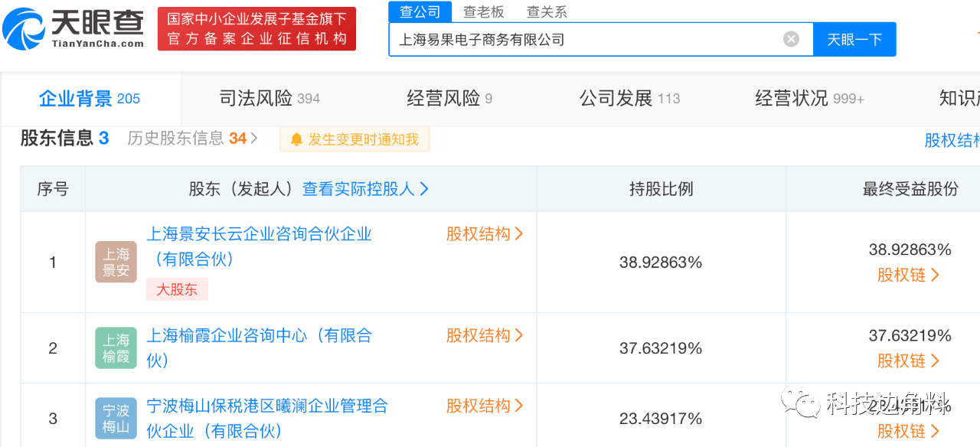Open 股权链 link under 37.63219%
Image resolution: width=980 pixels, height=447 pixels.
click(909, 361)
